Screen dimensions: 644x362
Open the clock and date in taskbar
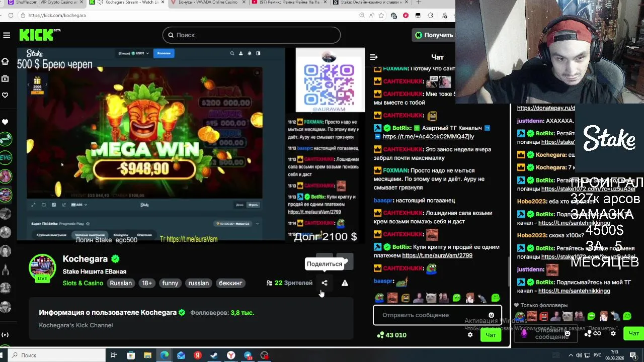pos(614,355)
